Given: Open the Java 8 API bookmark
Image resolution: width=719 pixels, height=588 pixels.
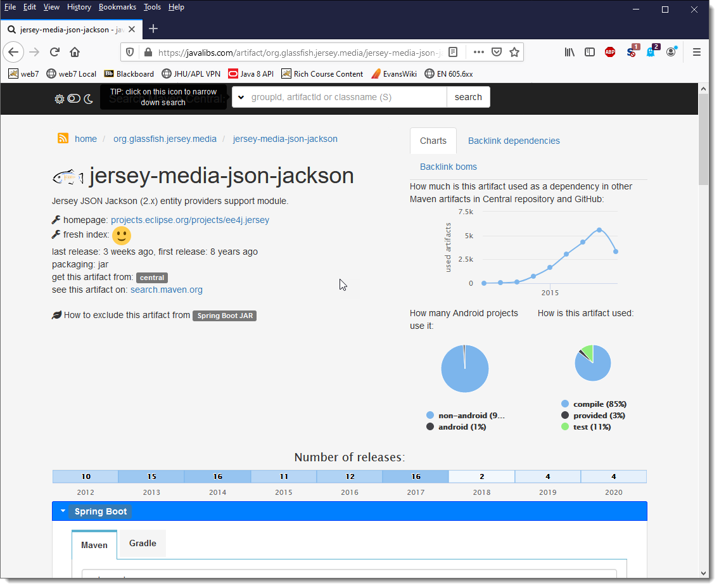Looking at the screenshot, I should coord(251,74).
